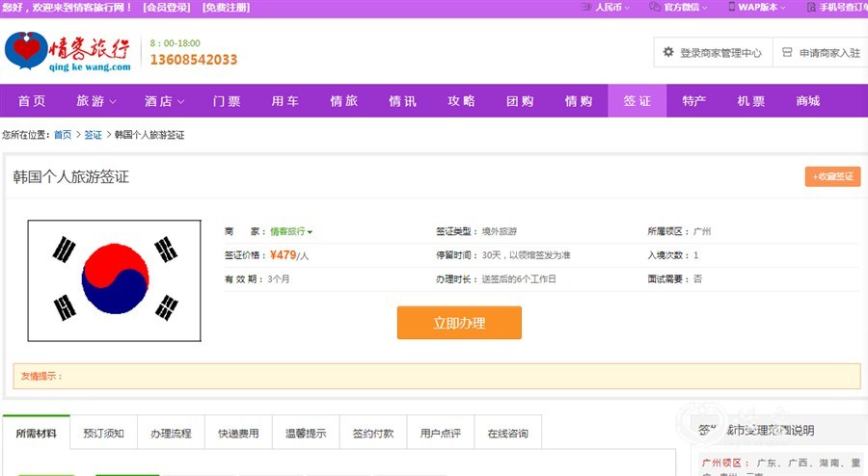Screen dimensions: 868x476
Task: Go to 首页 in the nav bar
Action: coord(32,101)
